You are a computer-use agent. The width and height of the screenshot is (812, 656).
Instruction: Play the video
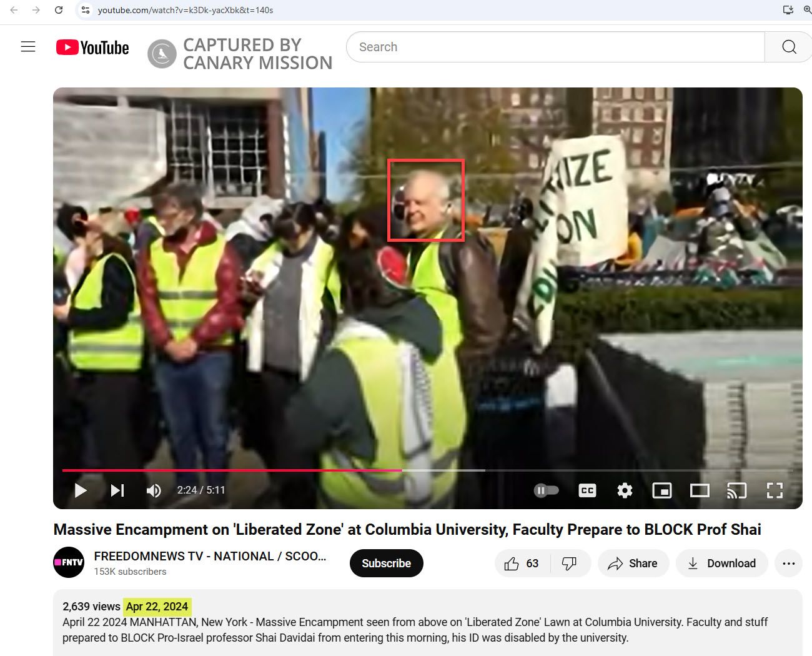(x=81, y=490)
